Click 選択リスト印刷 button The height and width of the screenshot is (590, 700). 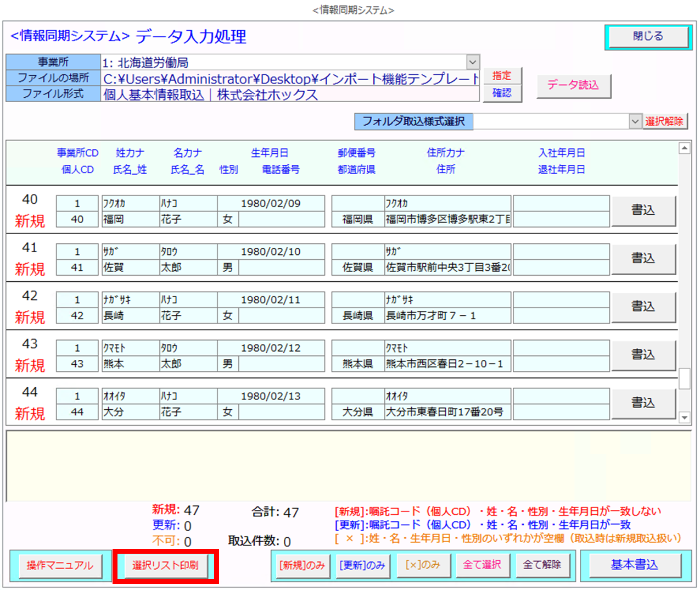pos(165,565)
